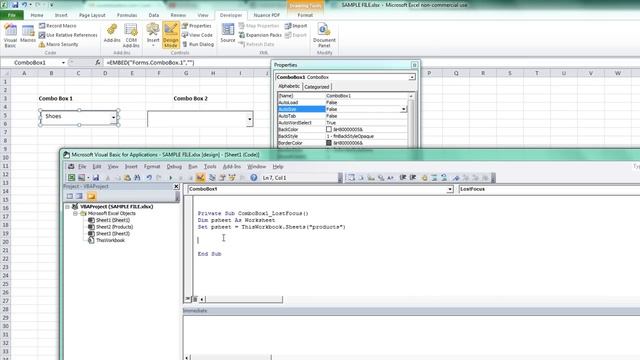Image resolution: width=640 pixels, height=360 pixels.
Task: Close the Project Explorer pane
Action: pyautogui.click(x=176, y=187)
